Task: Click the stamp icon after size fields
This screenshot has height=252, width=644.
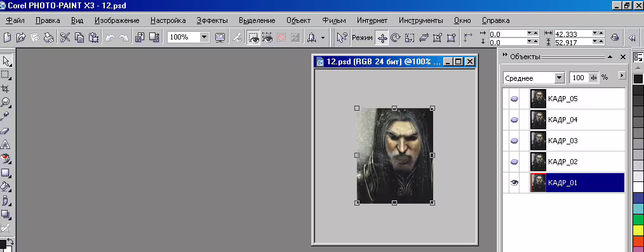Action: pos(615,37)
